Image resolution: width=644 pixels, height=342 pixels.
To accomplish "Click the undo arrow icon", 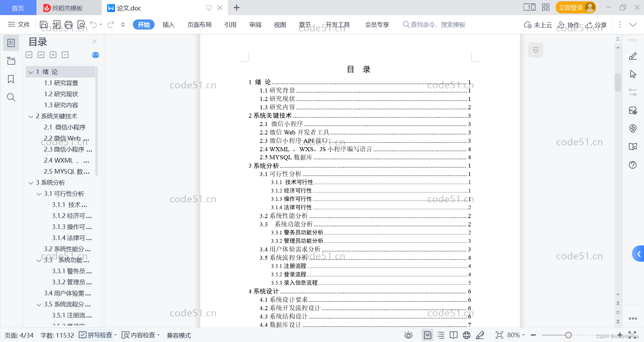I will [x=94, y=24].
